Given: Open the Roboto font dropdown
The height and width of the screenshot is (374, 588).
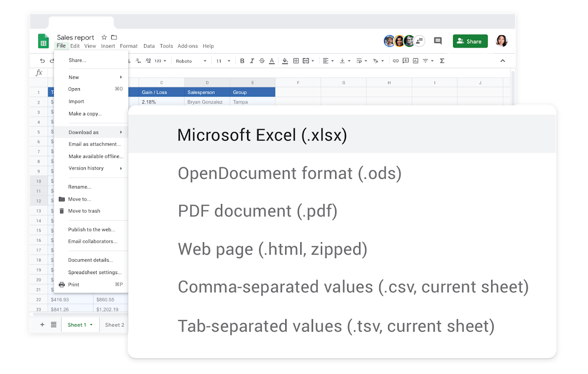Looking at the screenshot, I should point(191,61).
